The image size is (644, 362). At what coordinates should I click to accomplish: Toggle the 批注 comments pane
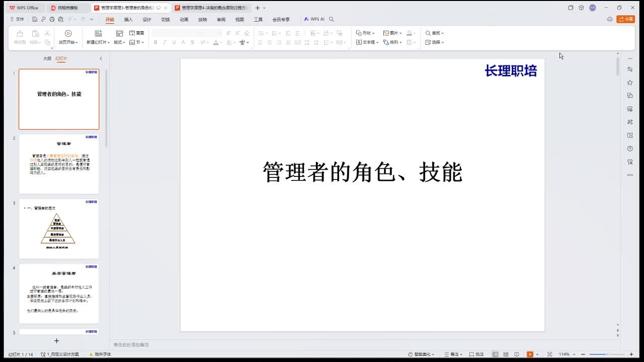point(476,354)
